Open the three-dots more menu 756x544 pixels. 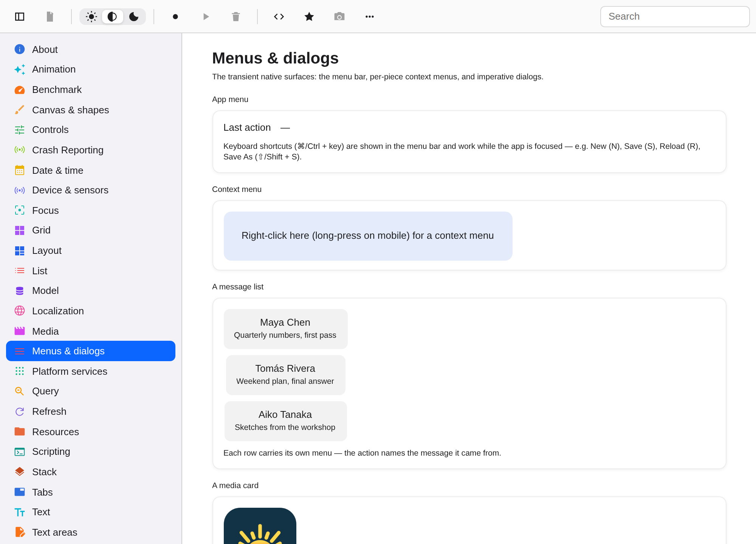point(370,17)
